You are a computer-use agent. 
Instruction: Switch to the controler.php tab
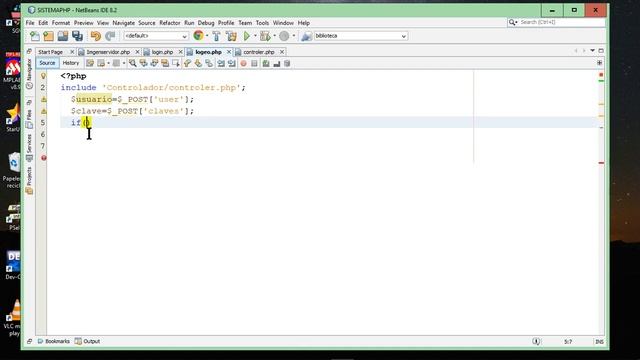coord(259,52)
